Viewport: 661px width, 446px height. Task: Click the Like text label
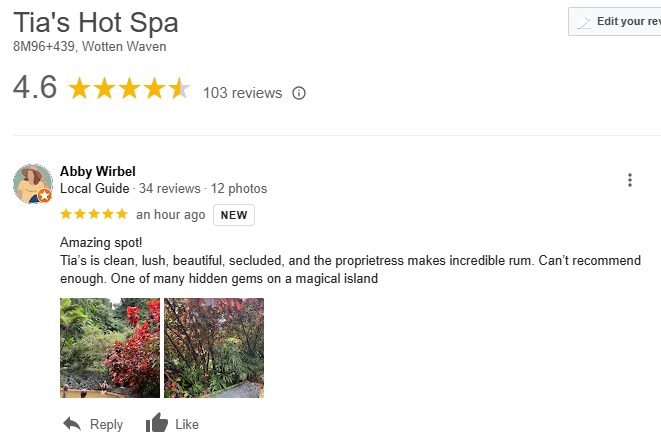pos(187,425)
